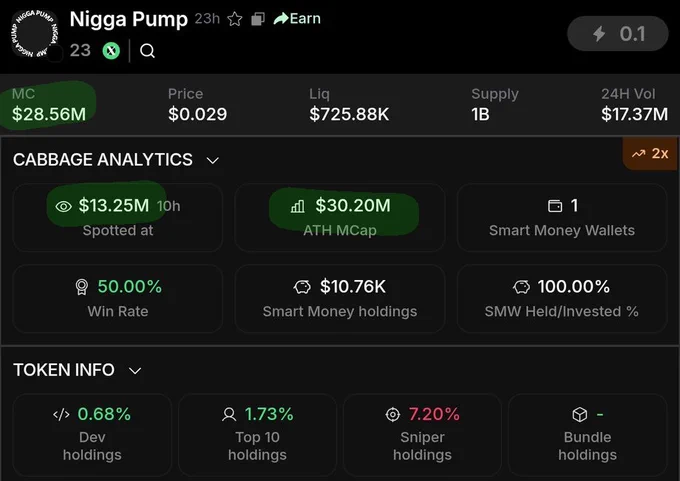Viewport: 680px width, 481px height.
Task: Click the person icon for Top 10 holdings
Action: click(x=229, y=415)
